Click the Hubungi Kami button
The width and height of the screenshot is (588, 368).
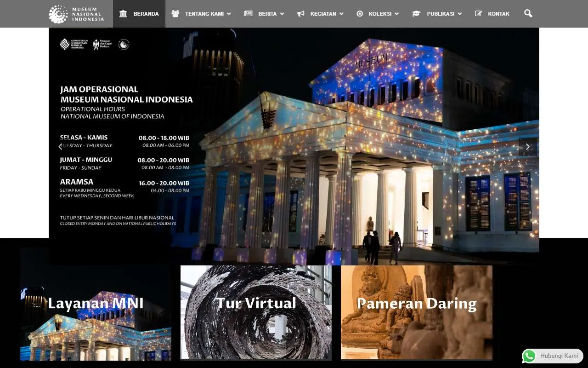pos(553,356)
